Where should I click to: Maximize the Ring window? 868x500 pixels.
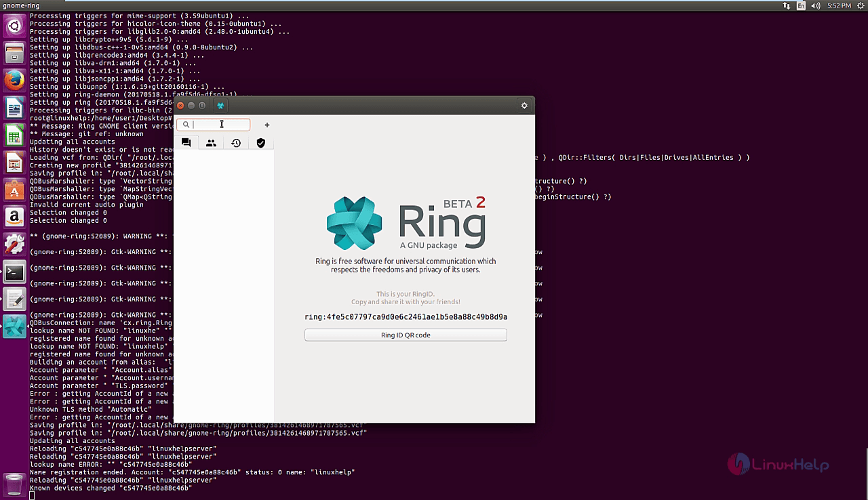202,106
